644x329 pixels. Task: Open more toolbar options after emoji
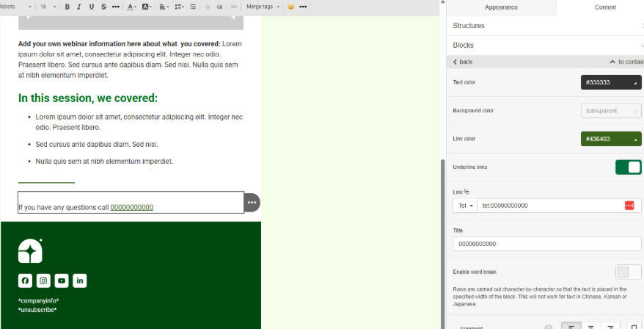(x=303, y=7)
